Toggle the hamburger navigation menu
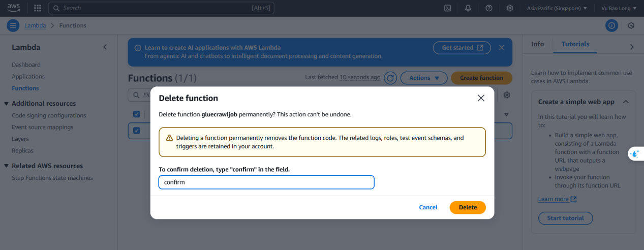The height and width of the screenshot is (250, 644). (13, 25)
